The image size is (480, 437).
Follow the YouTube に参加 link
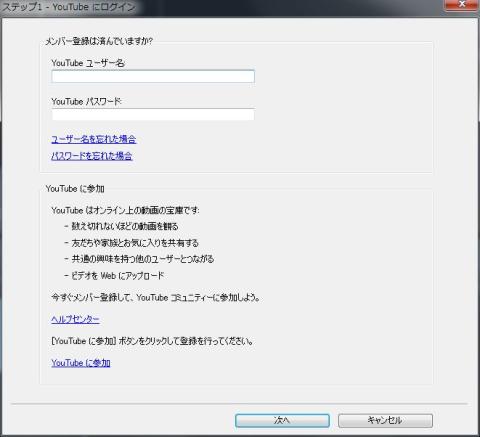pyautogui.click(x=81, y=363)
